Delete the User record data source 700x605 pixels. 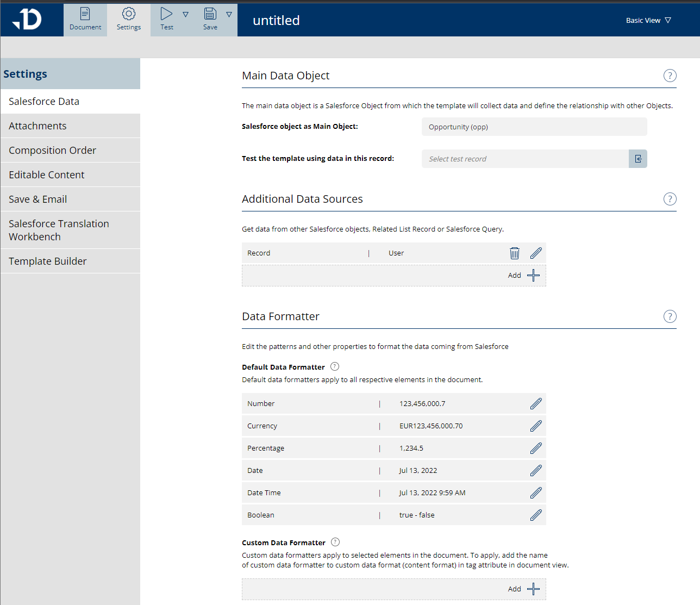pos(514,253)
